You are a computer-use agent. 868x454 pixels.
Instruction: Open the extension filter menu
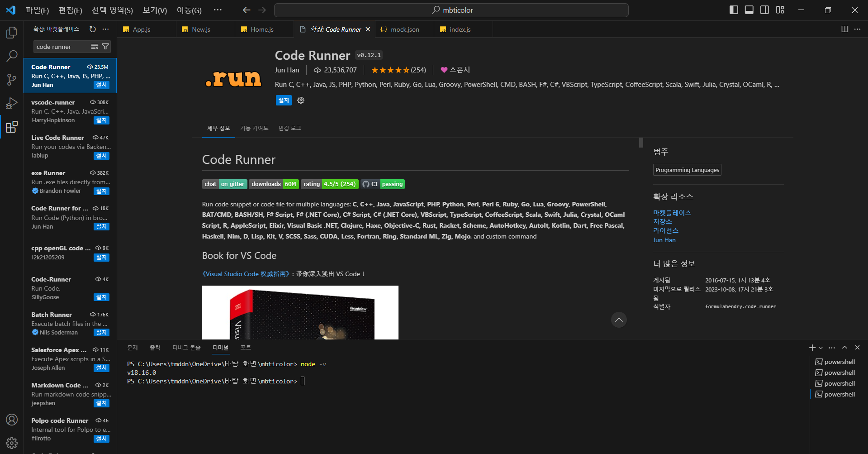click(105, 47)
